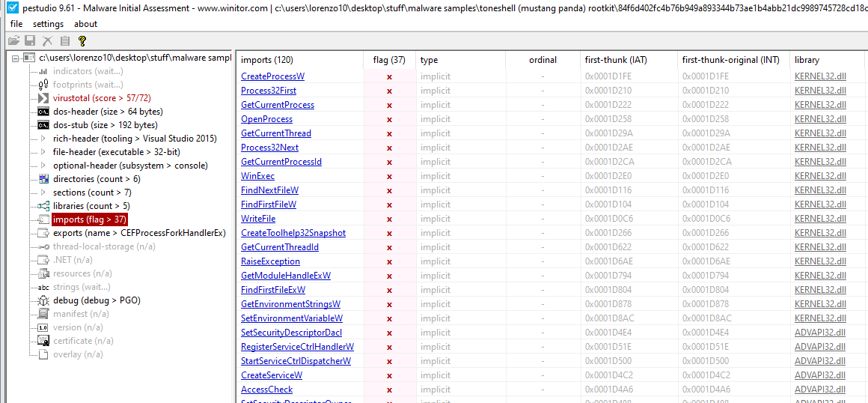Select the dos-stub console icon
Image resolution: width=868 pixels, height=403 pixels.
click(43, 125)
